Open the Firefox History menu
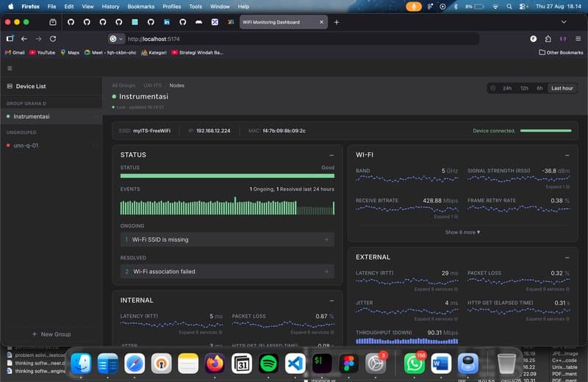The image size is (588, 382). point(110,7)
